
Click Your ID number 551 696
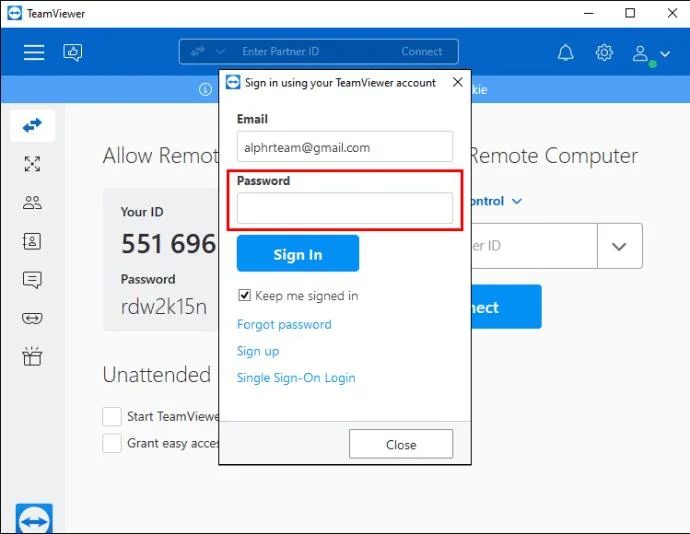click(x=169, y=243)
